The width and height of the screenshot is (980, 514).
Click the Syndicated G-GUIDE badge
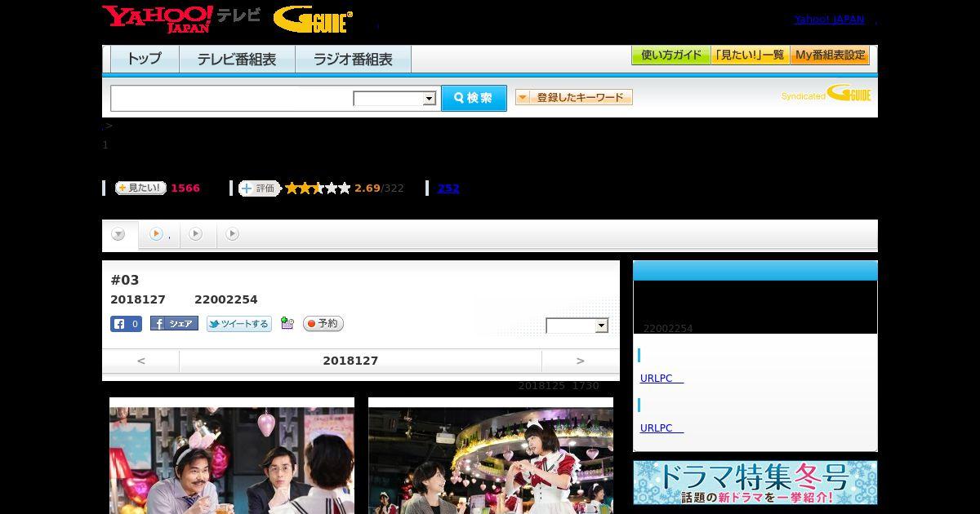coord(826,94)
